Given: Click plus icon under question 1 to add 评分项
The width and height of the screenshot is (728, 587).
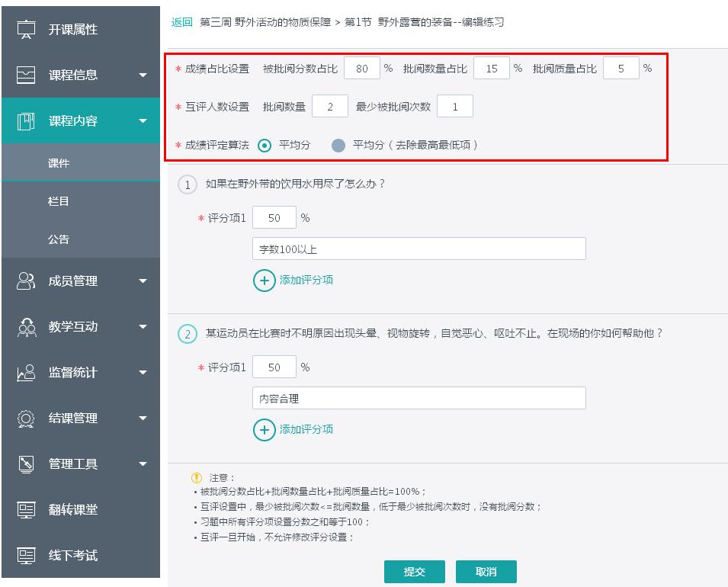Looking at the screenshot, I should click(265, 281).
